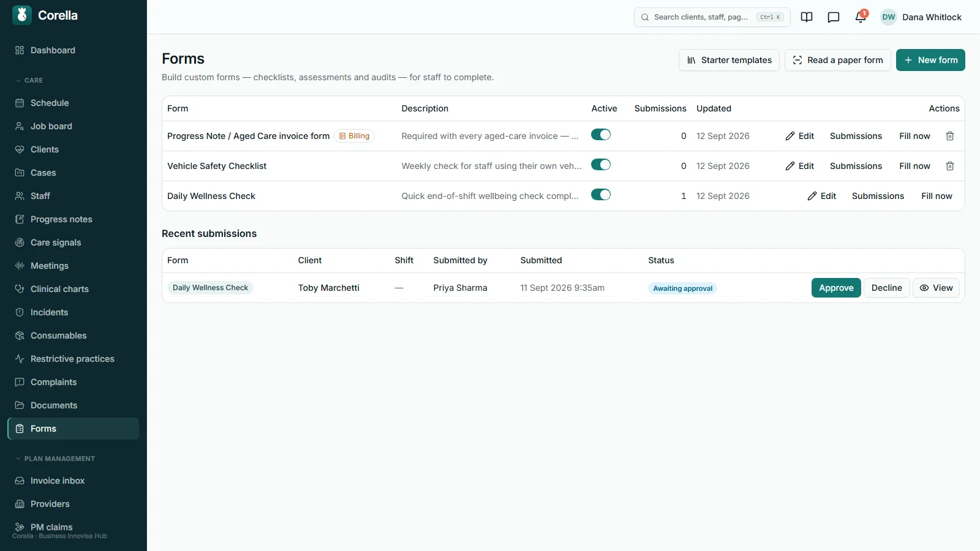Screen dimensions: 980x551
Task: Navigate to Clients
Action: pos(73,149)
